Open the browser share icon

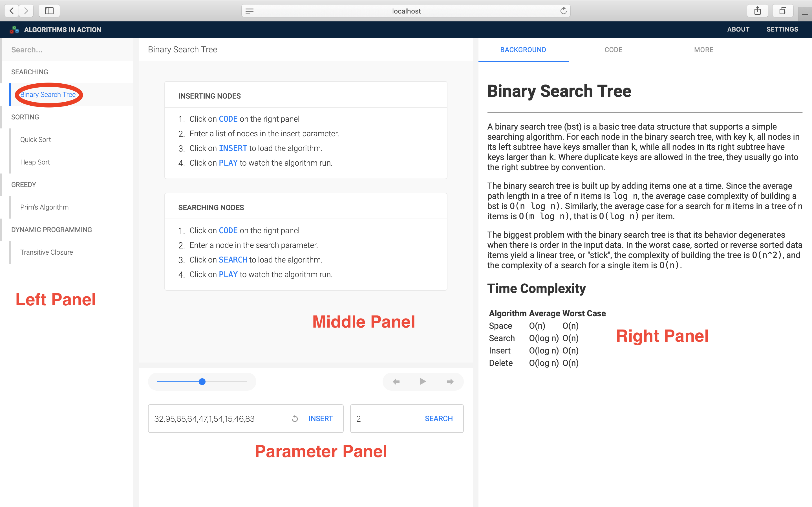pos(758,11)
